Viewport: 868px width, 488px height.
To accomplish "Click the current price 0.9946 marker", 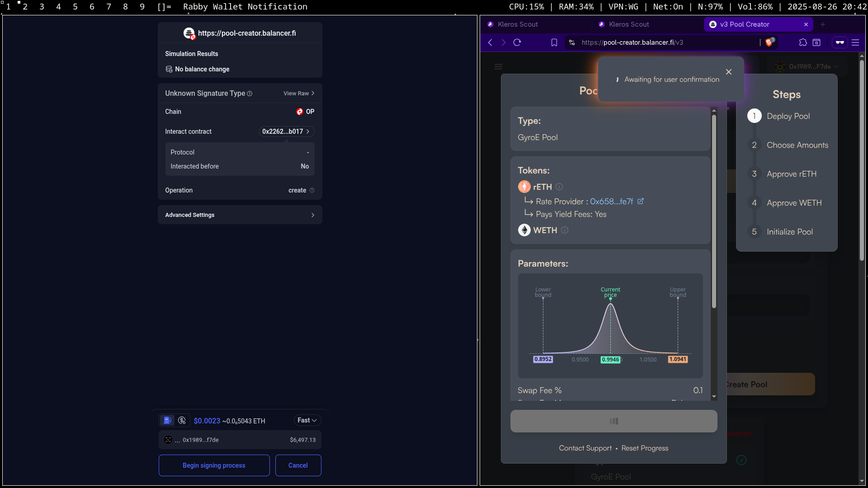I will click(x=610, y=360).
